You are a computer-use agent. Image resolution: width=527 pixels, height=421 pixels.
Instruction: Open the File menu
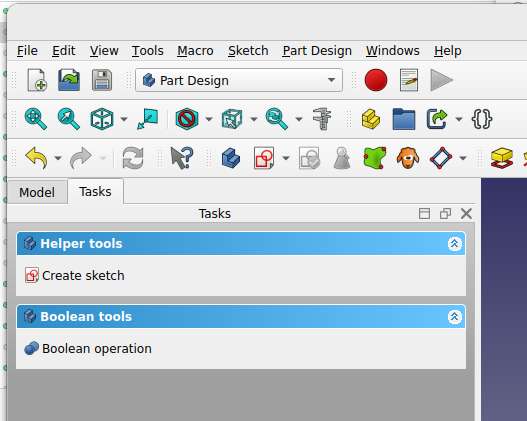click(27, 51)
